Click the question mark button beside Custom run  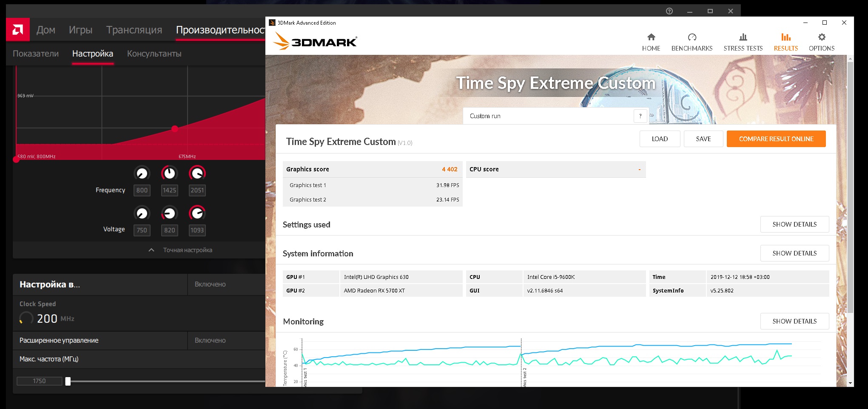pos(640,116)
